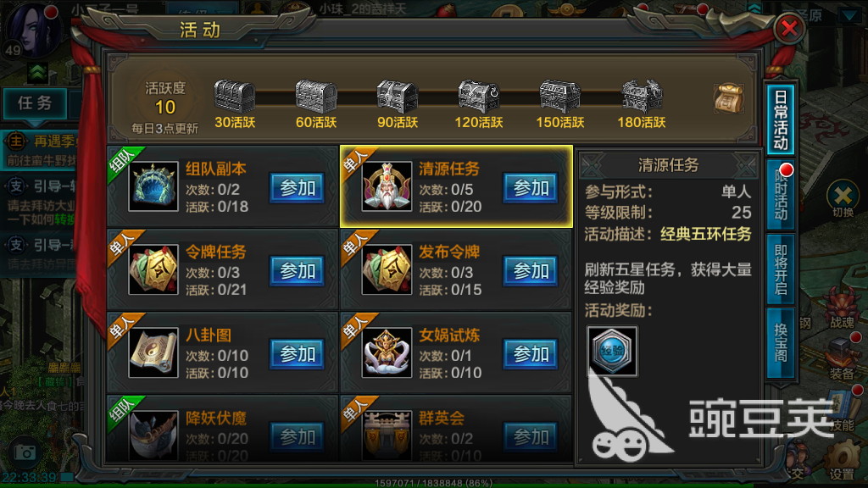Open the dropdown arrow at top right
The height and width of the screenshot is (488, 868).
pos(849,15)
